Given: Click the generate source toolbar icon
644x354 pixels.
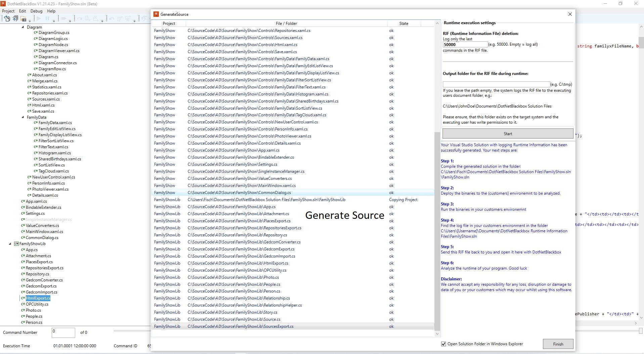Looking at the screenshot, I should [7, 18].
